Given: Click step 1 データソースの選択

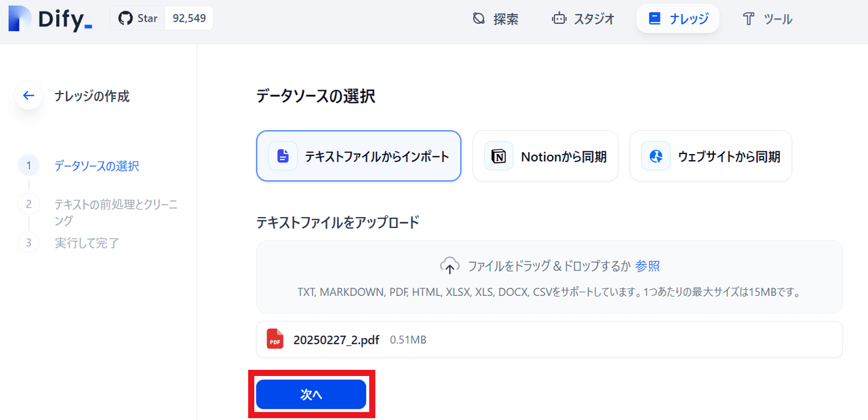Looking at the screenshot, I should coord(97,166).
